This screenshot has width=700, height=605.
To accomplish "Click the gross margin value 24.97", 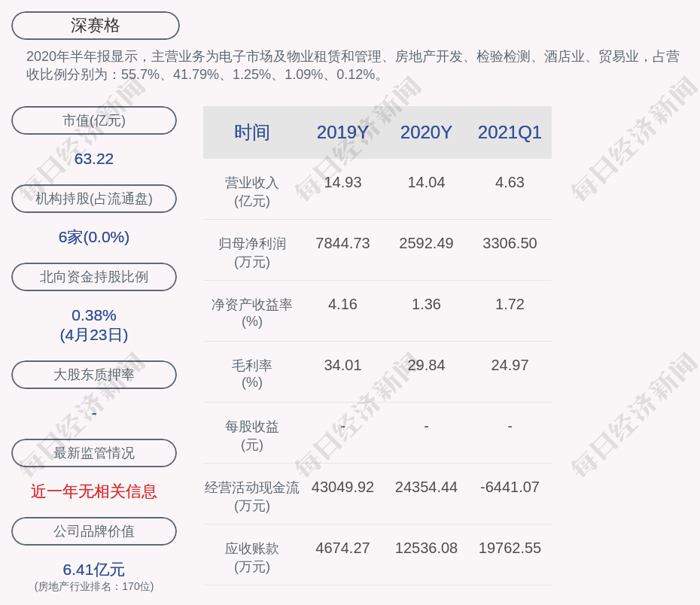I will (510, 365).
